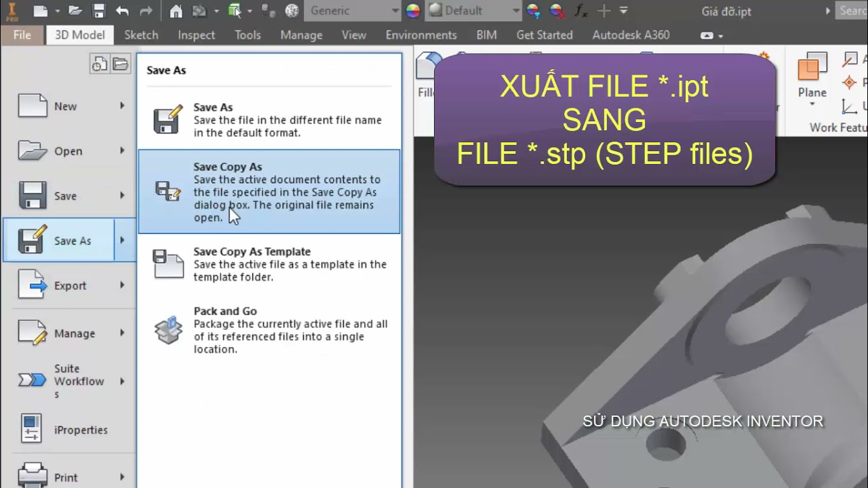The image size is (868, 488).
Task: Click the Clear appearance overrides icon
Action: [x=557, y=11]
